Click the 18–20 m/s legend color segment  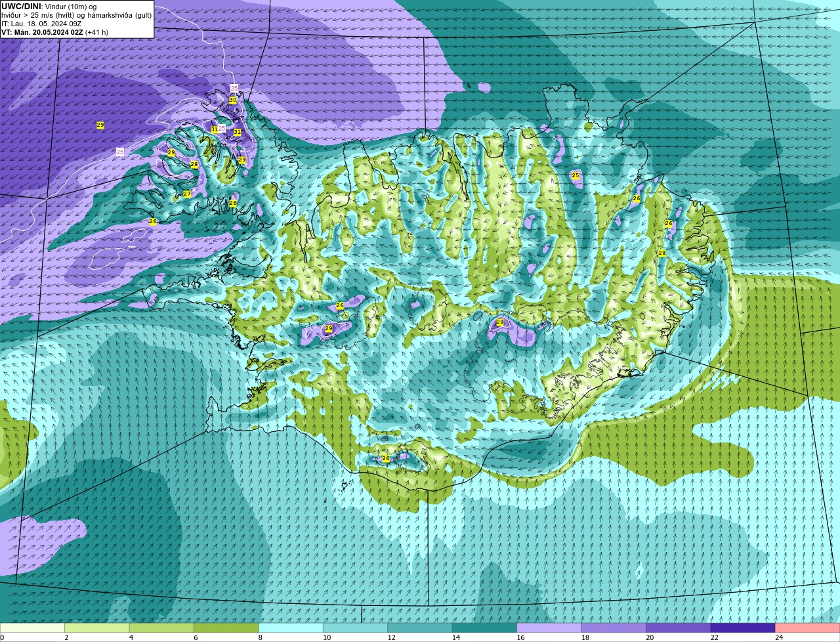coord(614,628)
